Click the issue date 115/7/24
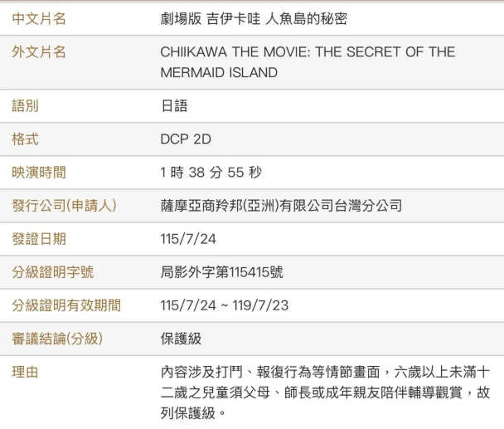This screenshot has width=504, height=429. (188, 239)
